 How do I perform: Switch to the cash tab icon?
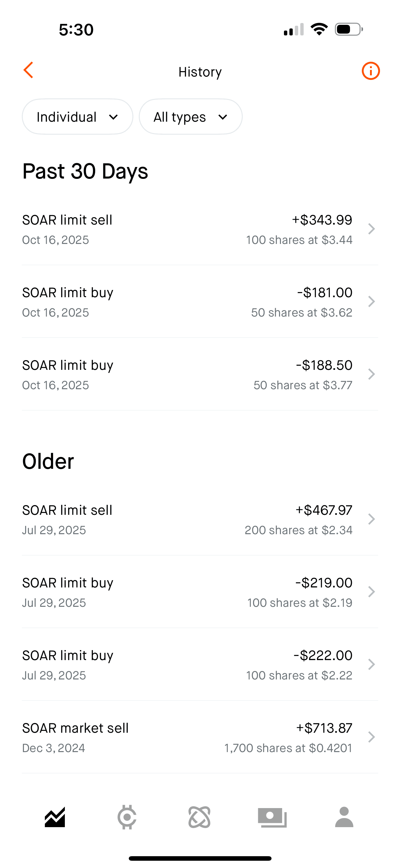click(272, 817)
